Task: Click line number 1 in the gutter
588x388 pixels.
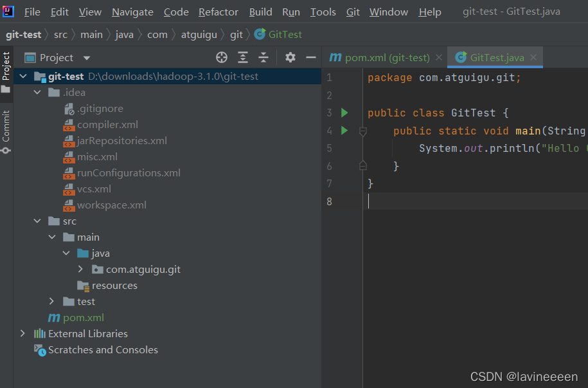Action: (329, 78)
